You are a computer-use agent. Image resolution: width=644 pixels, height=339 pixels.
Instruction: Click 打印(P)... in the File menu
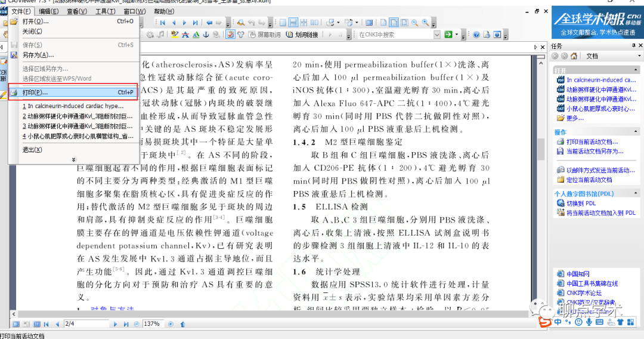click(x=35, y=93)
